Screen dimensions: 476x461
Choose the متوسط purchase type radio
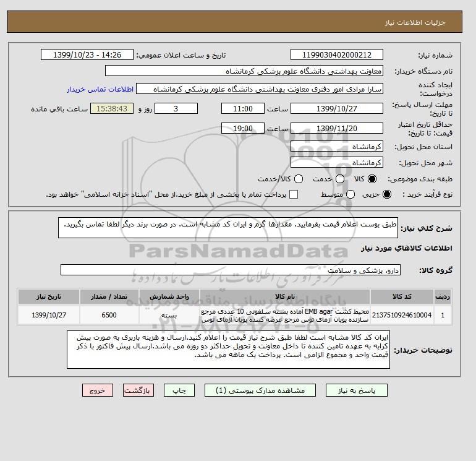pyautogui.click(x=351, y=194)
